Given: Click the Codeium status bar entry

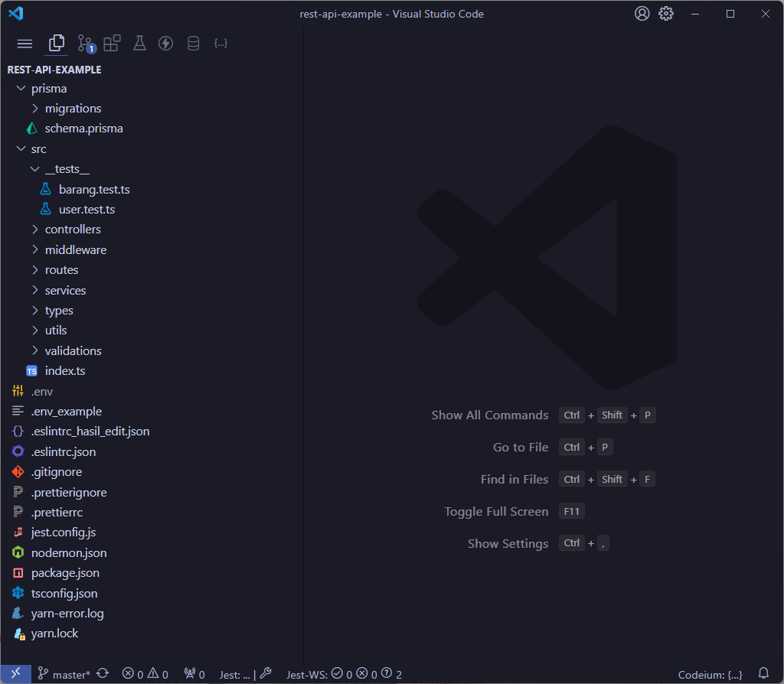Looking at the screenshot, I should pos(710,675).
